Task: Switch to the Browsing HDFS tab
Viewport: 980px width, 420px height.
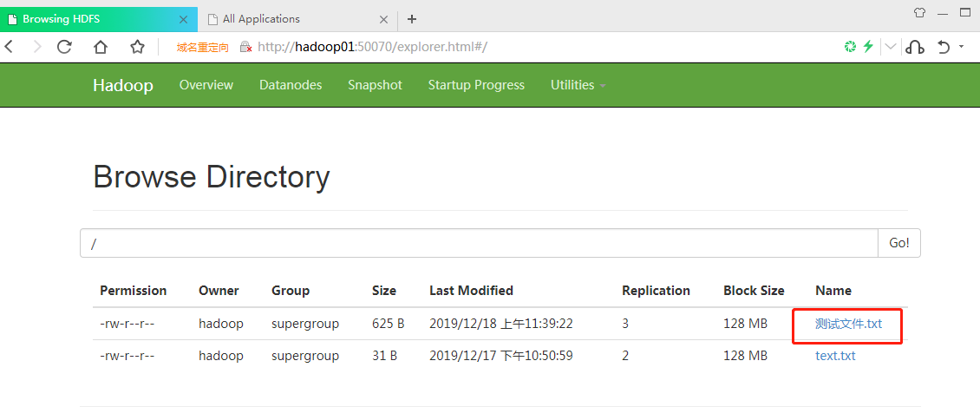Action: tap(99, 19)
